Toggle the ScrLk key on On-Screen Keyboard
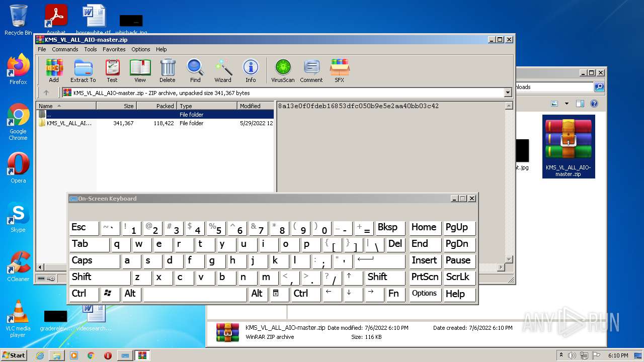 click(x=459, y=278)
